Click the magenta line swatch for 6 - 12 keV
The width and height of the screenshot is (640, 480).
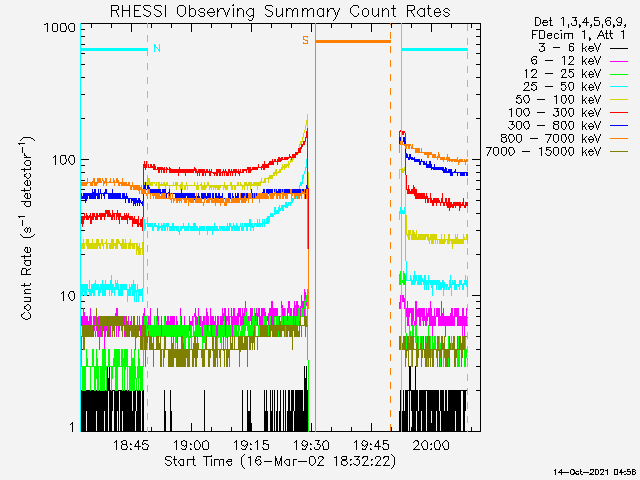[619, 61]
